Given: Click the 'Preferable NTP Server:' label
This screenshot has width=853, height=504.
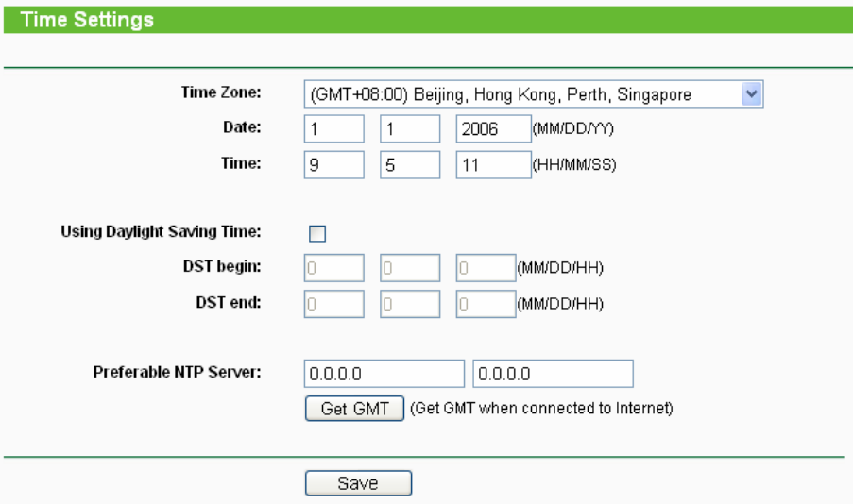Looking at the screenshot, I should click(x=177, y=372).
